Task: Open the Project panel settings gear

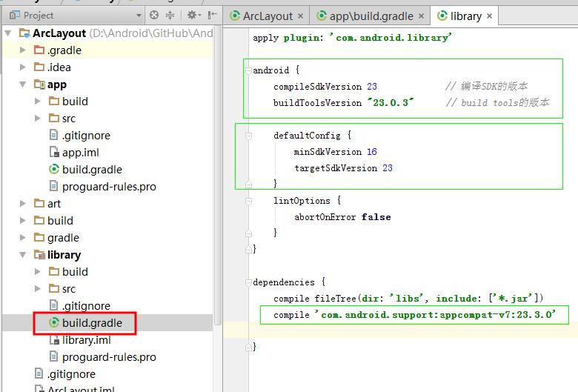Action: [x=193, y=15]
